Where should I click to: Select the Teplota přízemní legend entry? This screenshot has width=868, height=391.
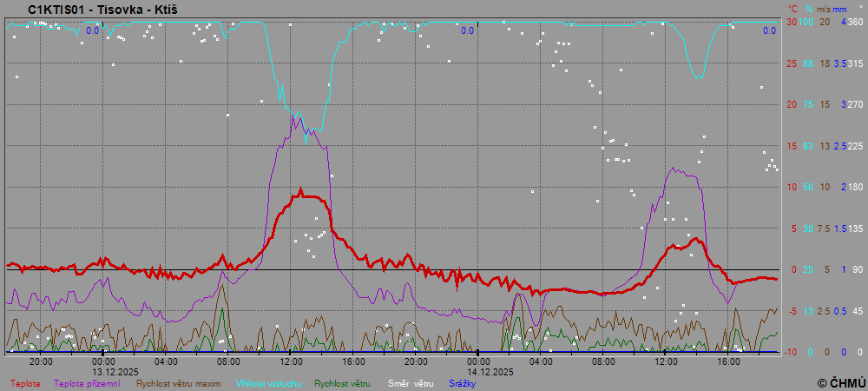point(87,382)
